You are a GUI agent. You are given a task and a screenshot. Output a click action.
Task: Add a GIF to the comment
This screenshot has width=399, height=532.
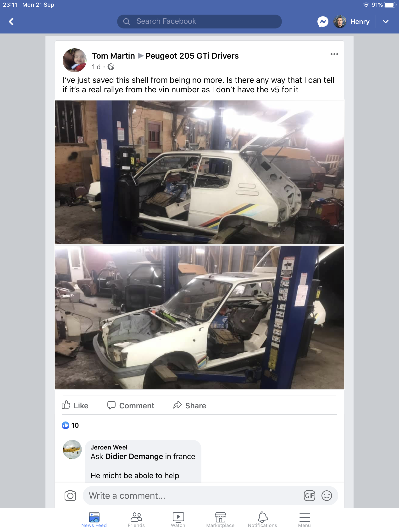(x=309, y=496)
